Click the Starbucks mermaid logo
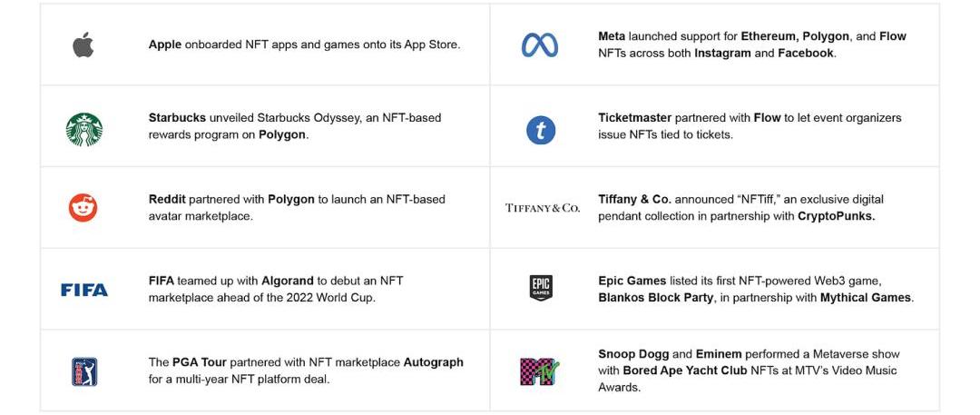 pos(83,129)
